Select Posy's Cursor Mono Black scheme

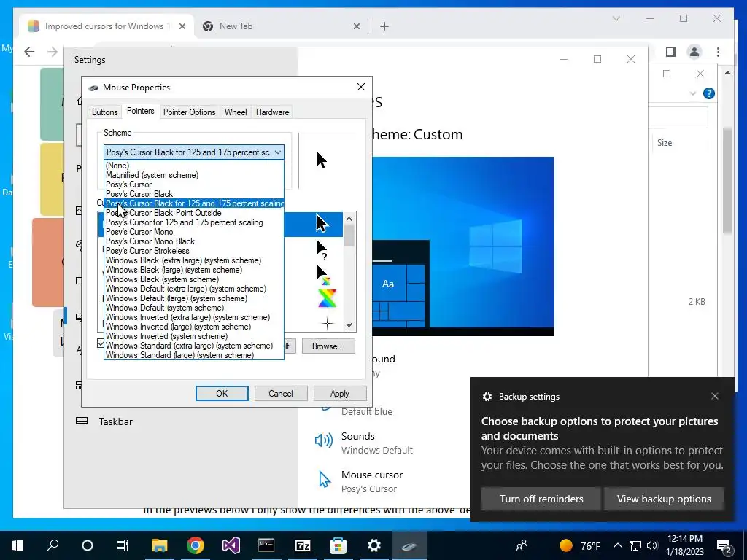click(x=194, y=241)
